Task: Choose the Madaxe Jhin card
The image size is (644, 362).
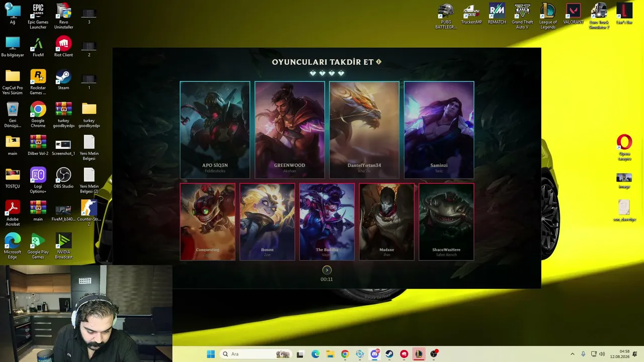Action: tap(386, 222)
